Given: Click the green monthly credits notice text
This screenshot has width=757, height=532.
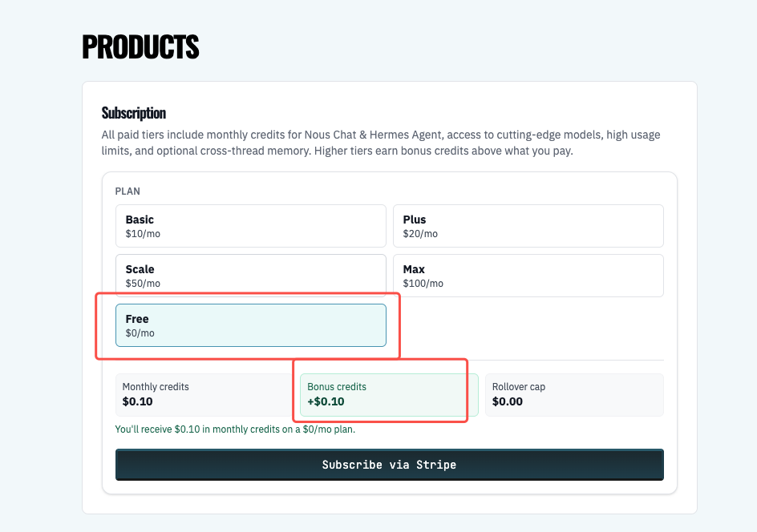Looking at the screenshot, I should [x=235, y=429].
